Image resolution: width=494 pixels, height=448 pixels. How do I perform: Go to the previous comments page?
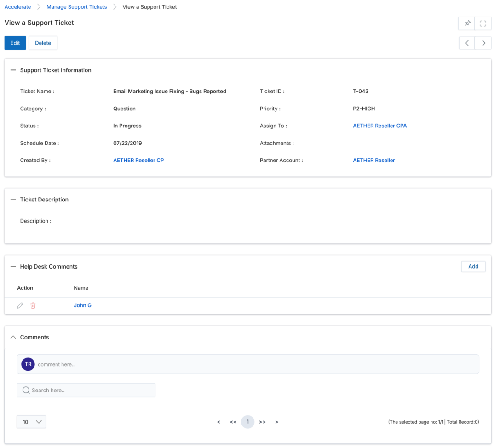click(x=218, y=422)
